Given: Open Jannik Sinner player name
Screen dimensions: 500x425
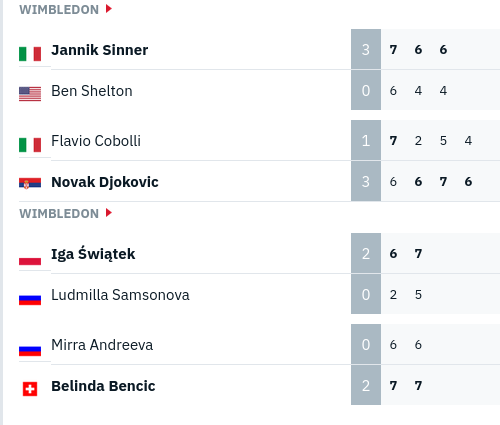Looking at the screenshot, I should [100, 50].
